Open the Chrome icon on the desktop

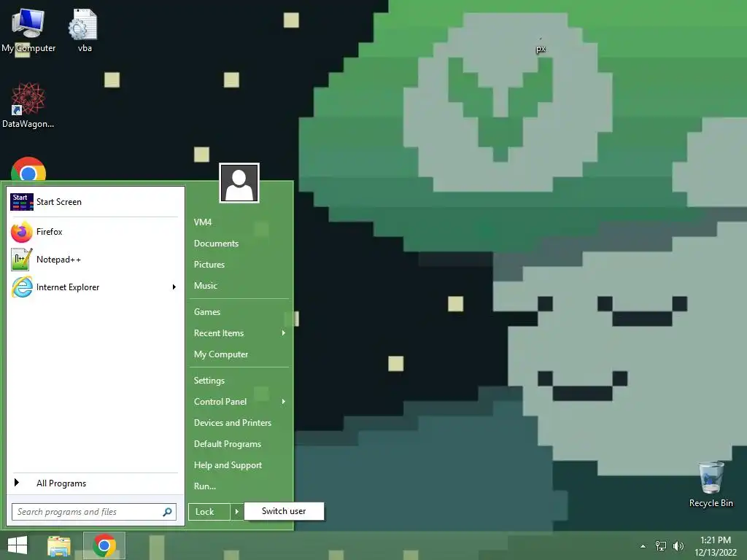coord(28,169)
